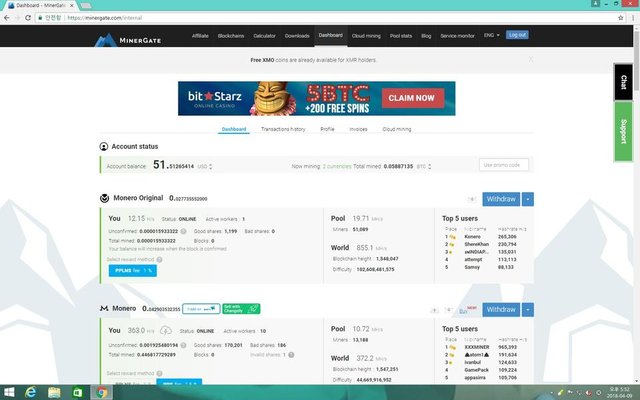Click browser address bar URL

coord(104,18)
